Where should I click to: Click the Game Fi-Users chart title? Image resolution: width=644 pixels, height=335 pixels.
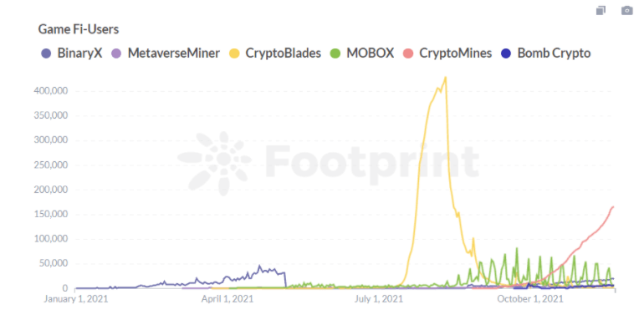point(78,29)
